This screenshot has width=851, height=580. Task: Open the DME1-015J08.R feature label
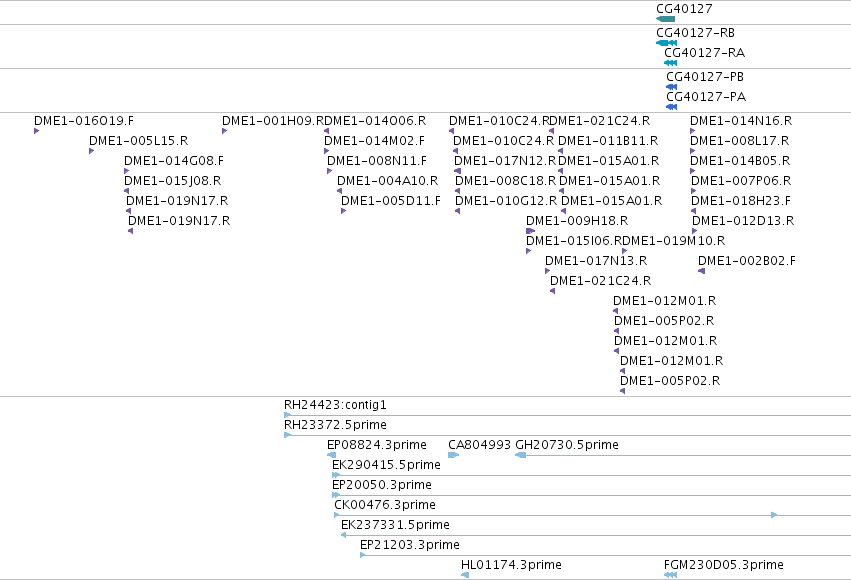pyautogui.click(x=173, y=181)
